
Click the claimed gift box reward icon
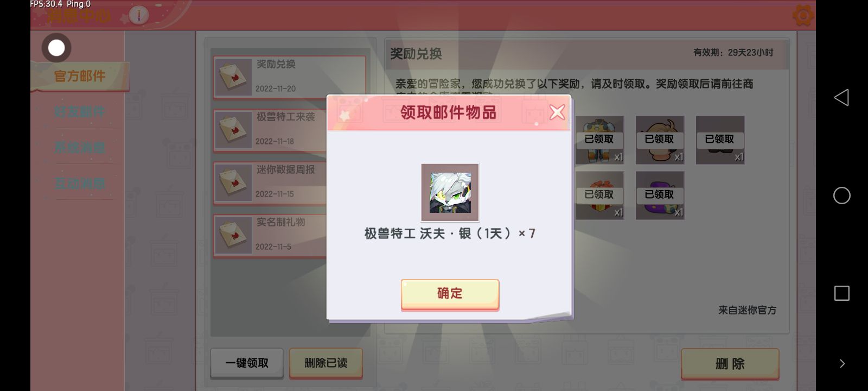[599, 195]
